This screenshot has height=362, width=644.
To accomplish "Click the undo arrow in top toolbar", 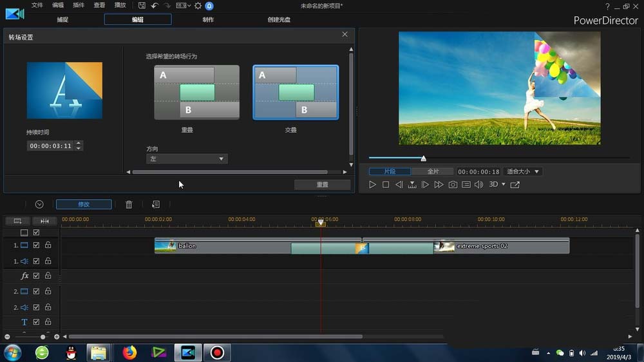I will (155, 6).
